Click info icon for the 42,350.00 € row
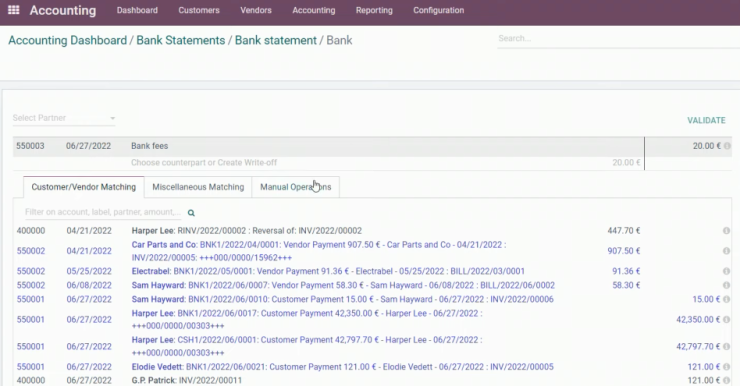The height and width of the screenshot is (386, 740). 726,319
